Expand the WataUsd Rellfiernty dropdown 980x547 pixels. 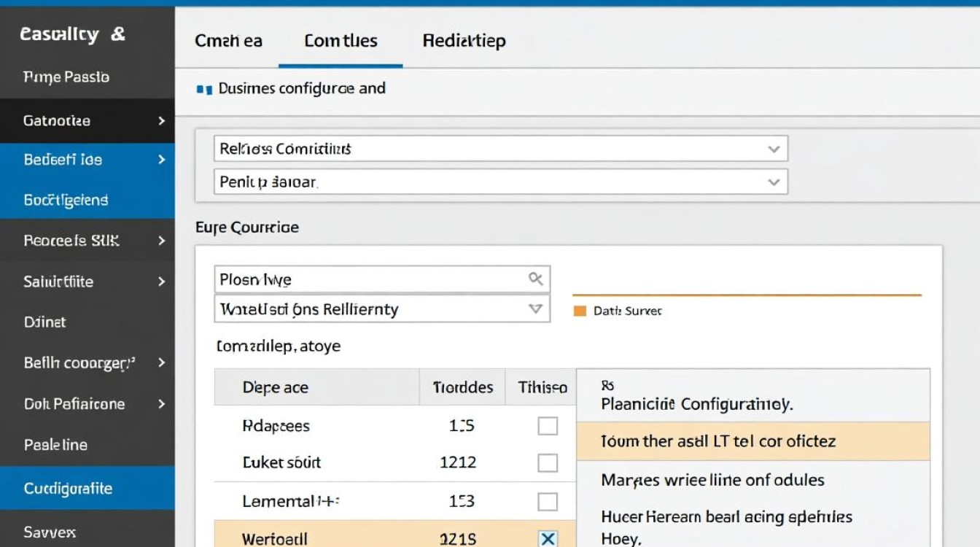point(536,309)
